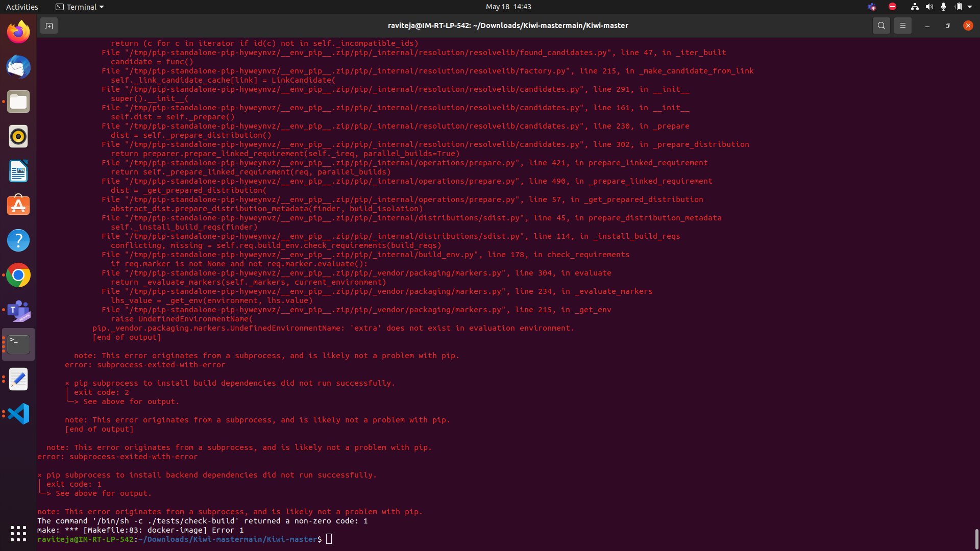Open the clock and calendar panel
The height and width of the screenshot is (551, 980).
pyautogui.click(x=508, y=7)
